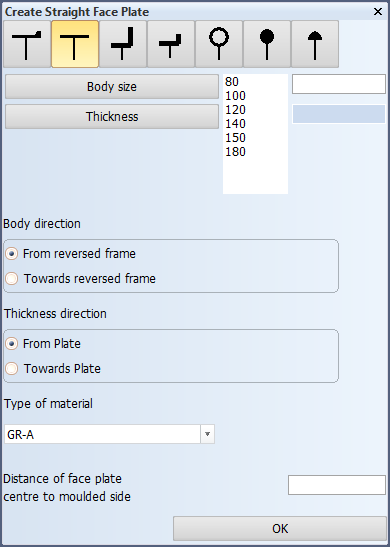The image size is (390, 547).
Task: Select the asymmetric T-bar profile icon
Action: pyautogui.click(x=27, y=44)
